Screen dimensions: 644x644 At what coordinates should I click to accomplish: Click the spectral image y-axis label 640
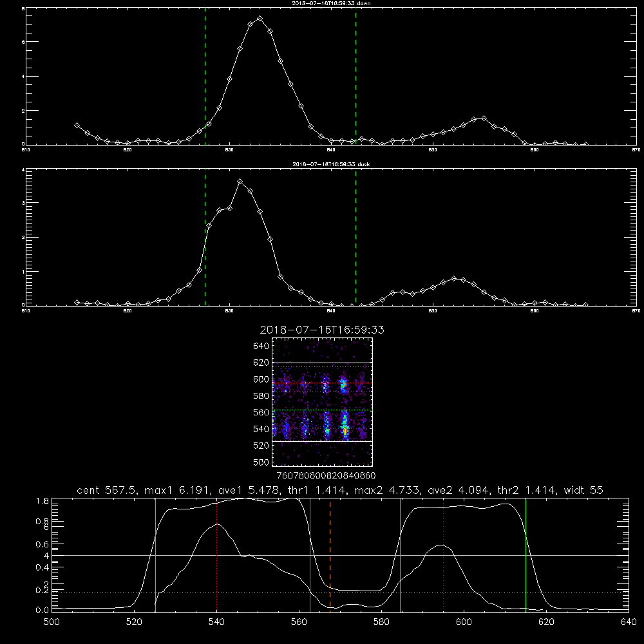click(x=261, y=346)
